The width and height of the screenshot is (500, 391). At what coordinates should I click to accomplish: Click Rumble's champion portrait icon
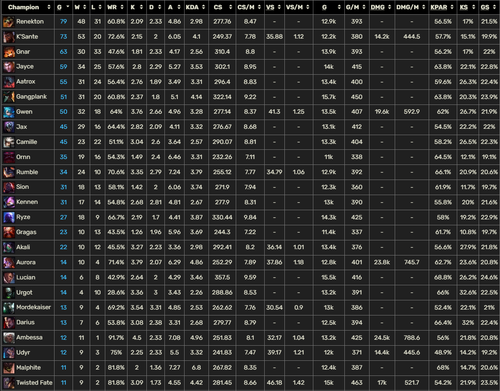[9, 172]
